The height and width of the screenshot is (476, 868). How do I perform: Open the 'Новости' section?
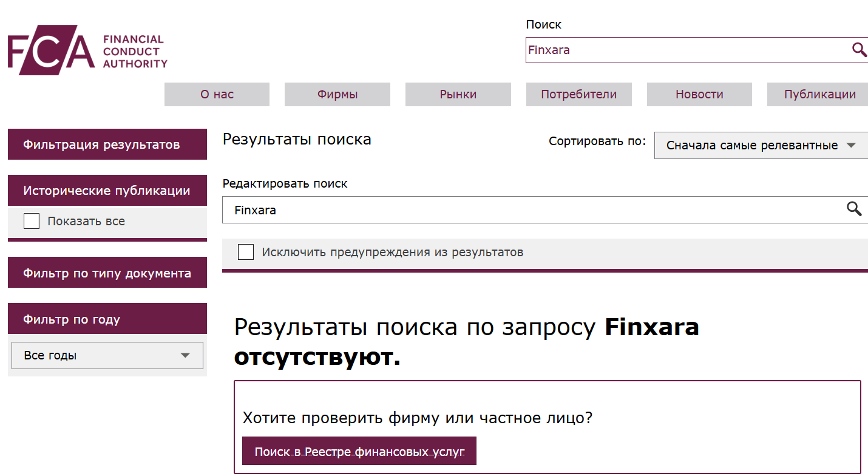point(699,94)
